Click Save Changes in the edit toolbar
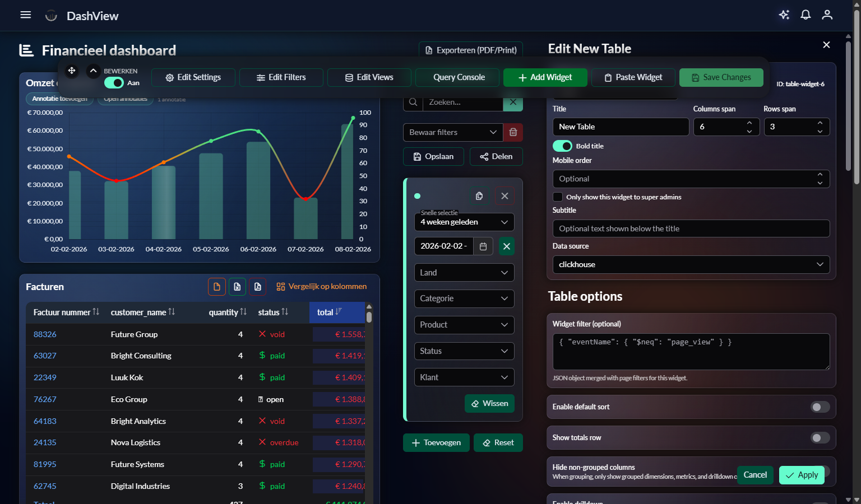 pyautogui.click(x=721, y=77)
